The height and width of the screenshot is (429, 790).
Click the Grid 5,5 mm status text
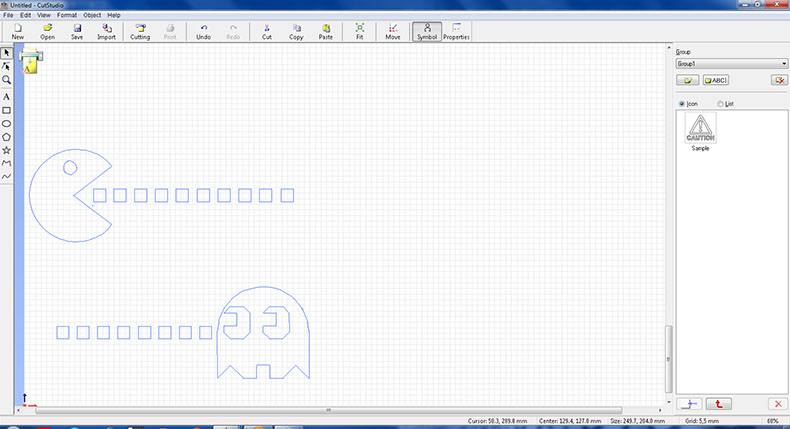pyautogui.click(x=702, y=421)
